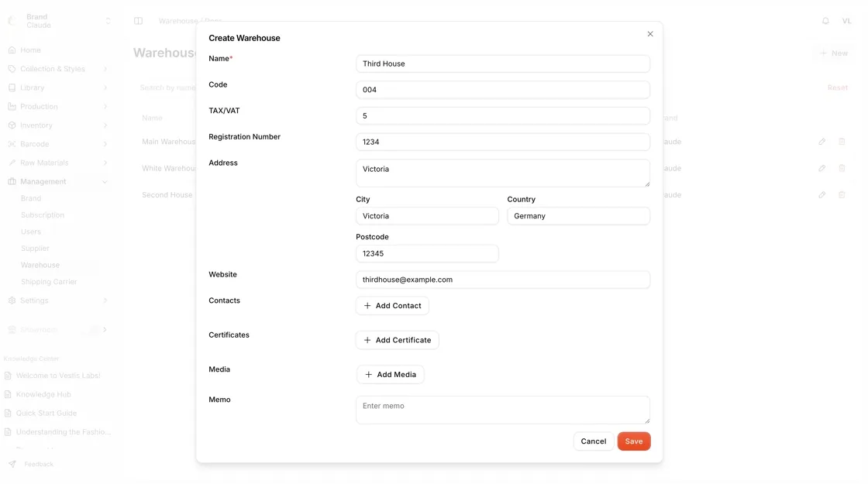Delete the Main Warehouse row trash icon
This screenshot has height=484, width=868.
[842, 142]
